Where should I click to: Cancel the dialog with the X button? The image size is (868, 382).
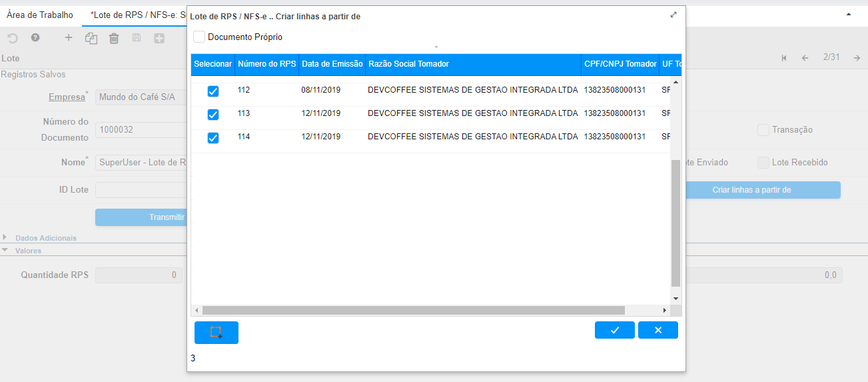pos(658,330)
